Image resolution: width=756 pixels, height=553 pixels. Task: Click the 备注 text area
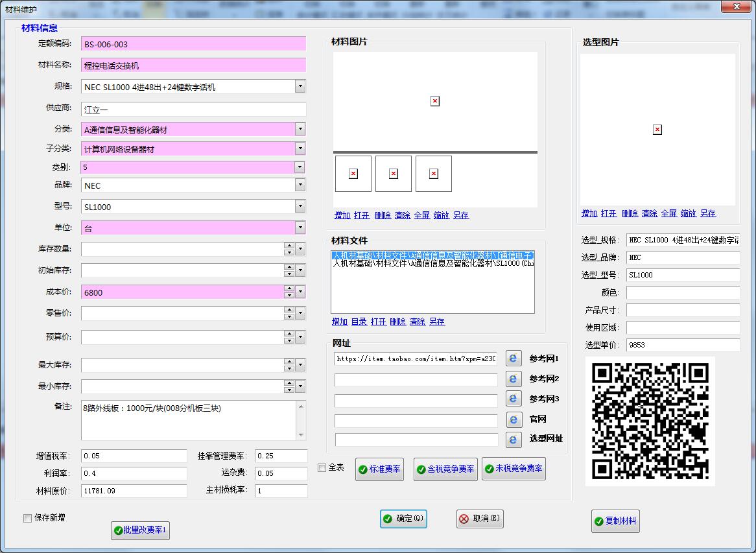pos(189,420)
